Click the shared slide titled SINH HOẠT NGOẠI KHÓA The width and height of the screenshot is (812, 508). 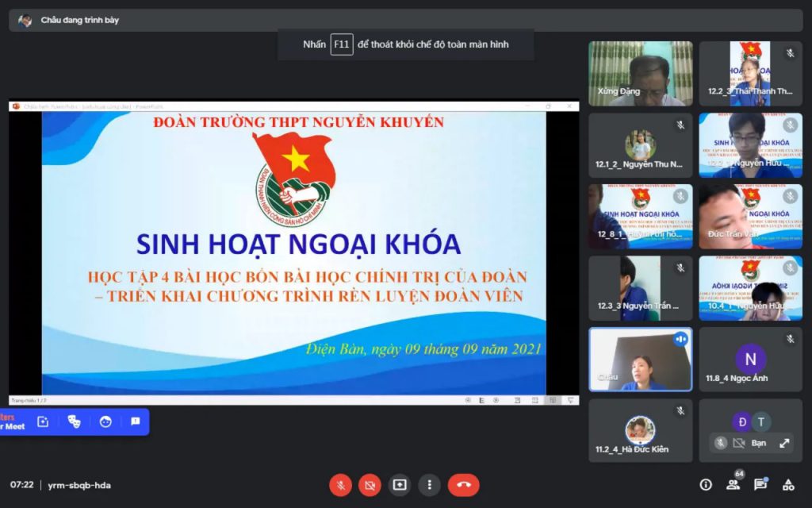click(x=293, y=253)
